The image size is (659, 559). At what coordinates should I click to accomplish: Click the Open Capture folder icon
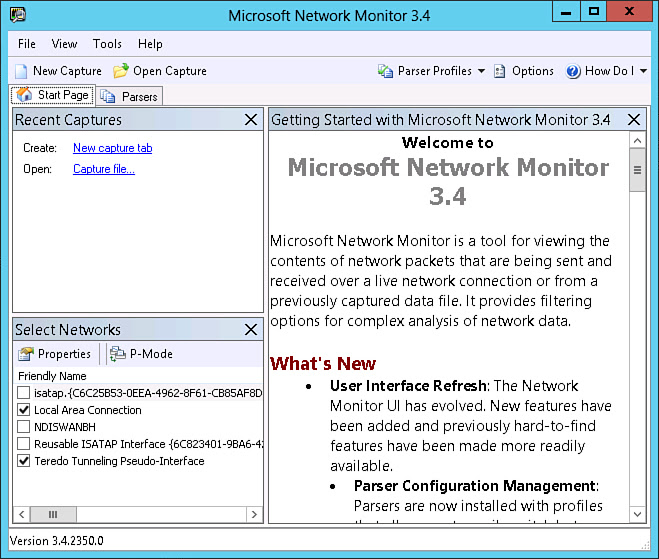click(121, 71)
